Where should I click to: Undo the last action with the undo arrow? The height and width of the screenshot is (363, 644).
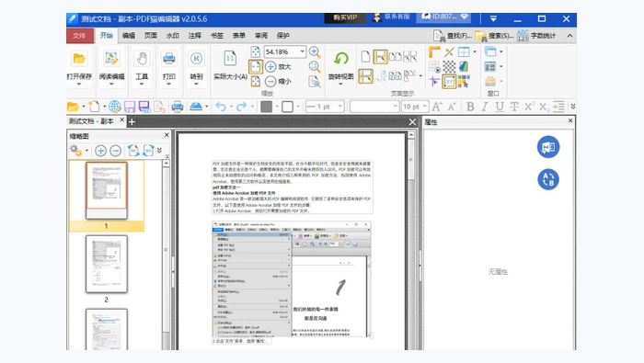pyautogui.click(x=221, y=107)
